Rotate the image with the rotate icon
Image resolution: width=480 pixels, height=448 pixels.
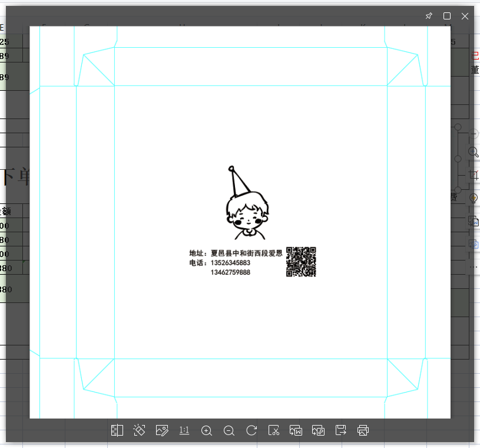coord(251,430)
